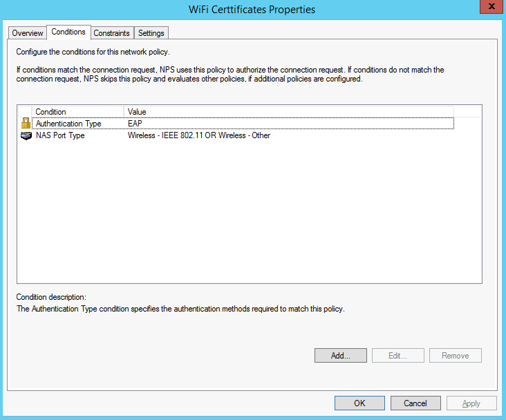Close the WiFi Certtificates Properties window
The width and height of the screenshot is (506, 420).
point(491,6)
